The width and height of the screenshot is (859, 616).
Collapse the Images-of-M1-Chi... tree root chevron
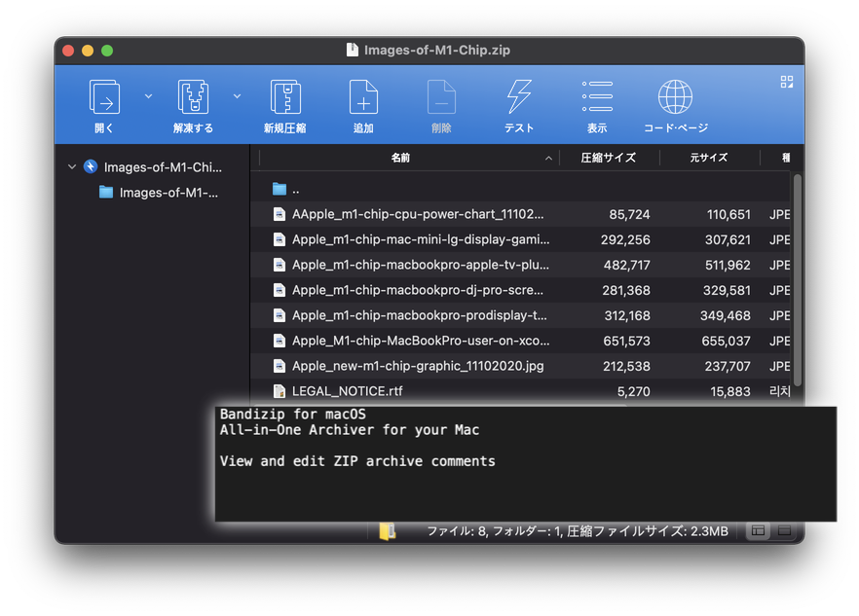coord(72,166)
